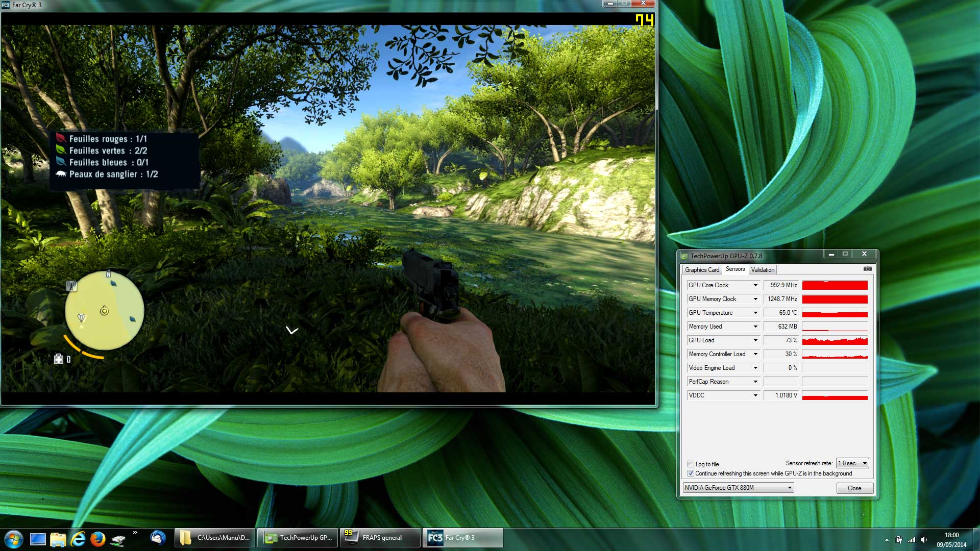Uncheck Continue refreshing in background checkbox
Screen dimensions: 980x551
(x=691, y=473)
